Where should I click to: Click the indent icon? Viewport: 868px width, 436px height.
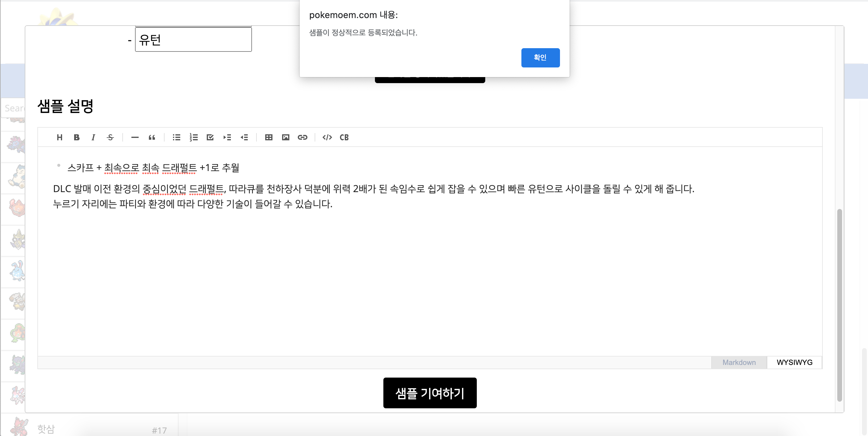coord(227,137)
